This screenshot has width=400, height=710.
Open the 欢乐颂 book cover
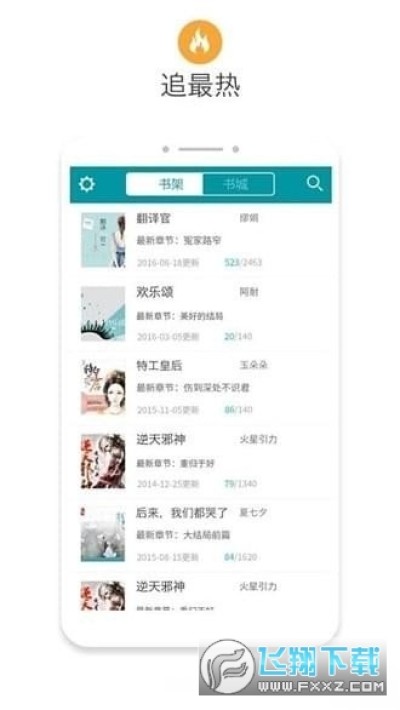point(103,313)
